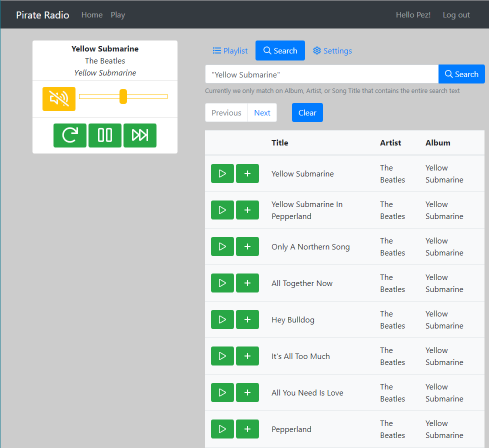Play Hey Bulldog
Screen dimensions: 489x448
click(x=222, y=319)
